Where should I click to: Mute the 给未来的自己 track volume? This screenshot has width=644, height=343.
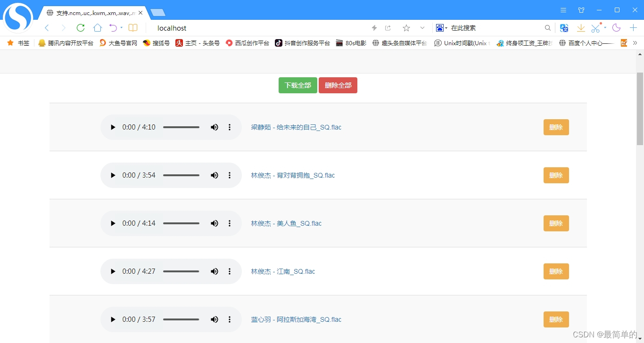click(x=215, y=127)
